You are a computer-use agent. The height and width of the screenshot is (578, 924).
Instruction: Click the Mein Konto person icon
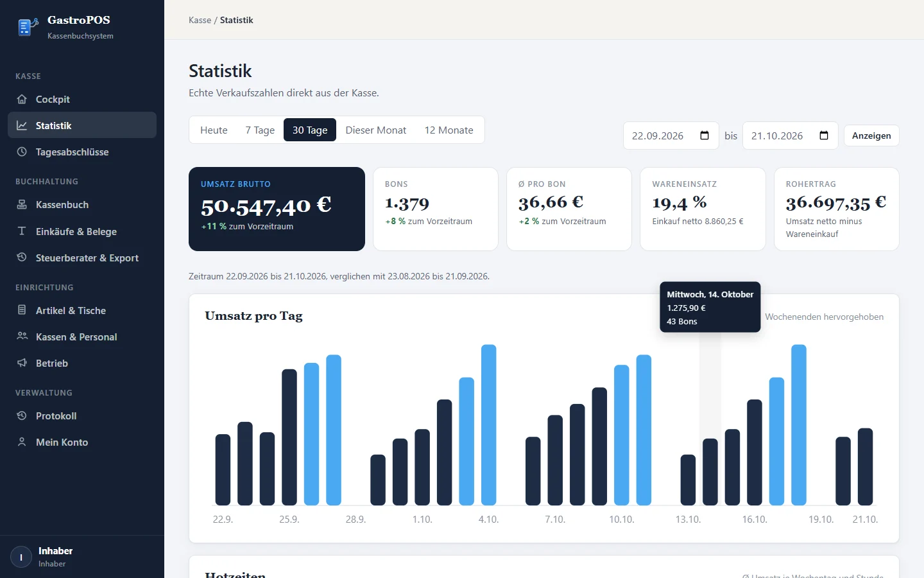(x=22, y=442)
